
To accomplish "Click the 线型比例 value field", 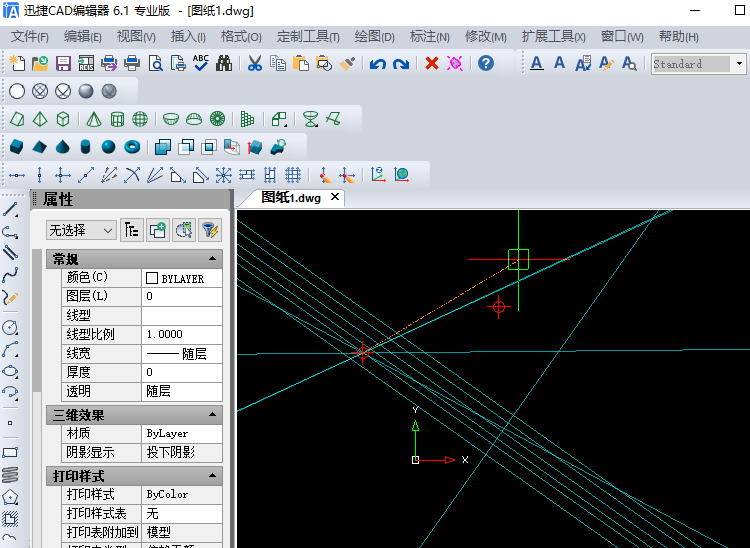I will tap(182, 334).
